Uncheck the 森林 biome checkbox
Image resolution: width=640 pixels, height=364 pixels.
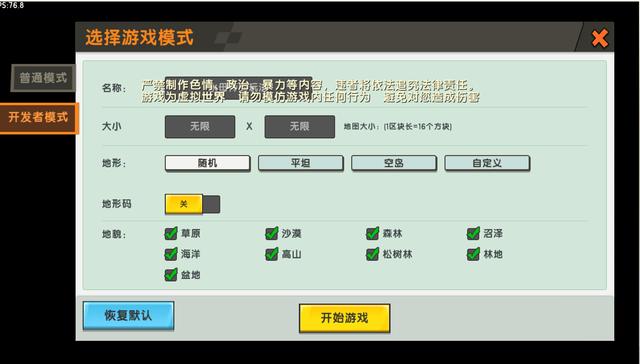click(x=373, y=233)
